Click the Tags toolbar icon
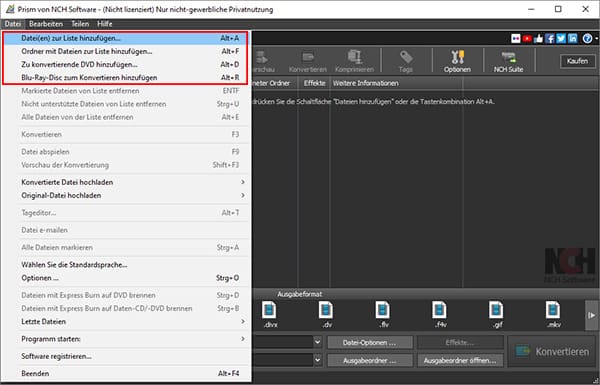This screenshot has height=385, width=600. [406, 61]
